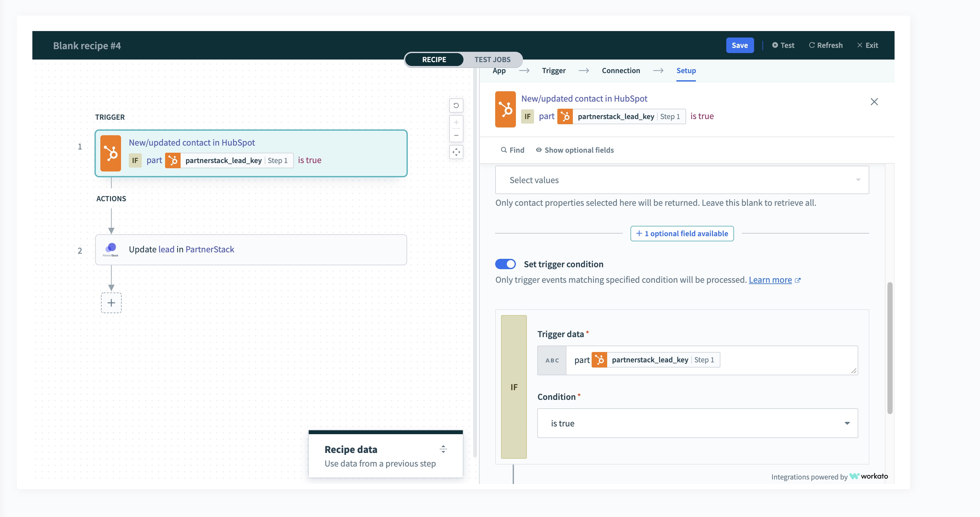Viewport: 980px width, 517px height.
Task: Expand the Recipe data panel
Action: pyautogui.click(x=443, y=449)
